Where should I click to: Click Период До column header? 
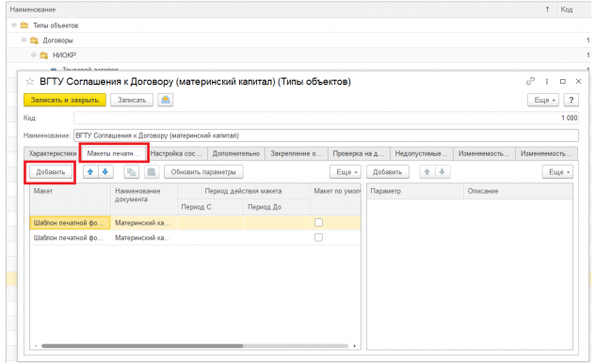pyautogui.click(x=277, y=207)
